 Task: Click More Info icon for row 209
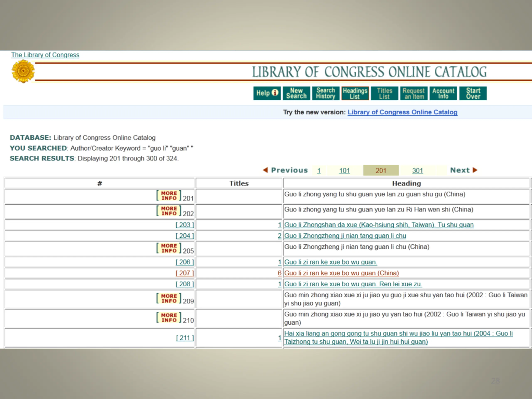(x=169, y=298)
